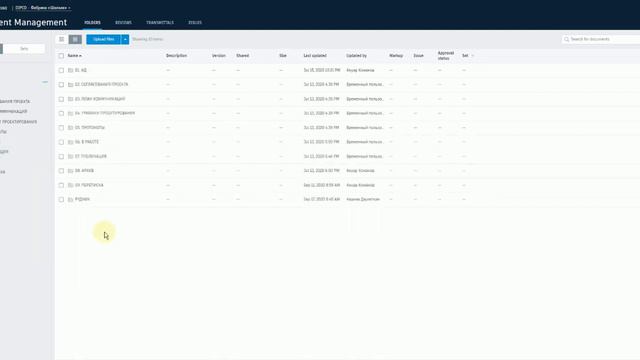Image resolution: width=640 pixels, height=360 pixels.
Task: Click the Version column header
Action: [x=219, y=56]
